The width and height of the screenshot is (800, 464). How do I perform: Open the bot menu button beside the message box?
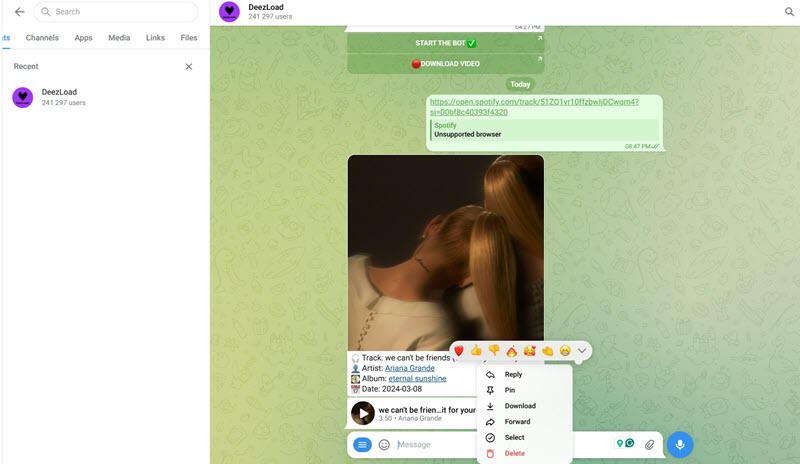coord(362,445)
